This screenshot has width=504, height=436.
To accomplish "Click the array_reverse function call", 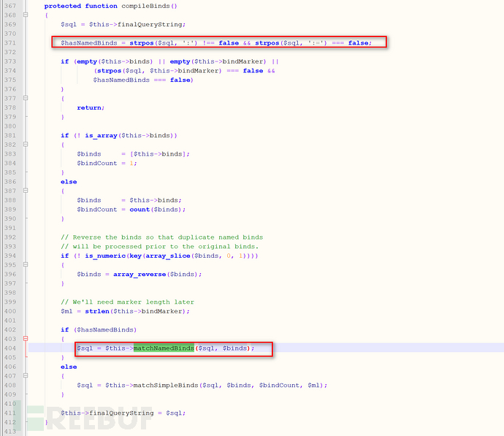I will (140, 274).
